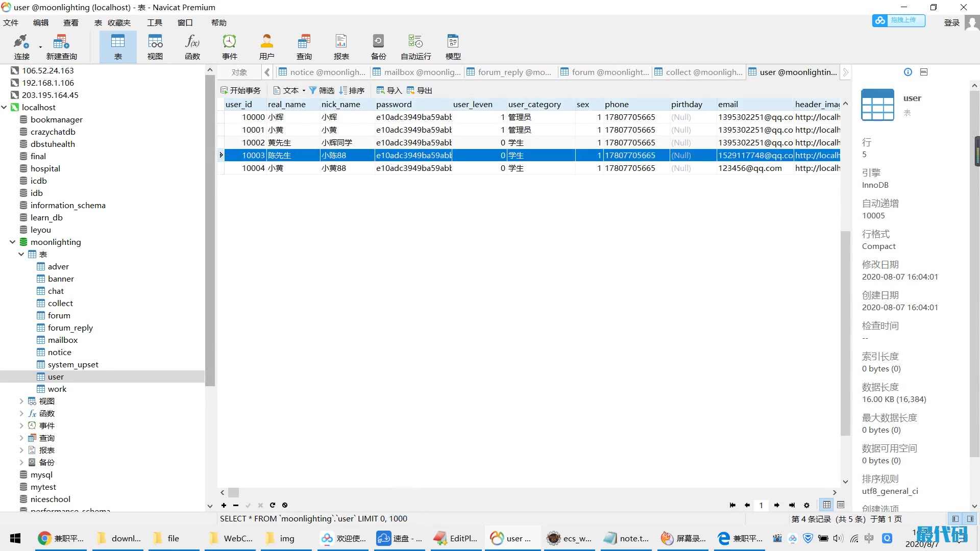The height and width of the screenshot is (551, 980).
Task: Toggle the right information pane button
Action: tap(970, 519)
